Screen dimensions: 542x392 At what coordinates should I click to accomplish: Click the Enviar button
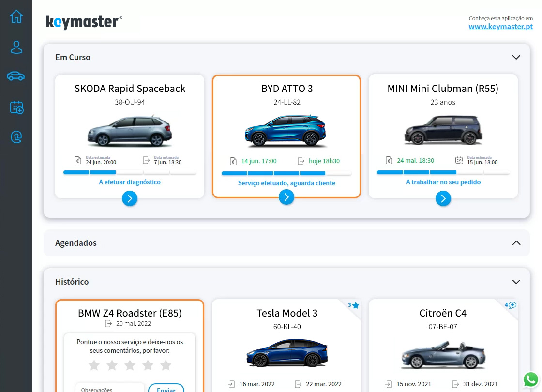pos(166,388)
